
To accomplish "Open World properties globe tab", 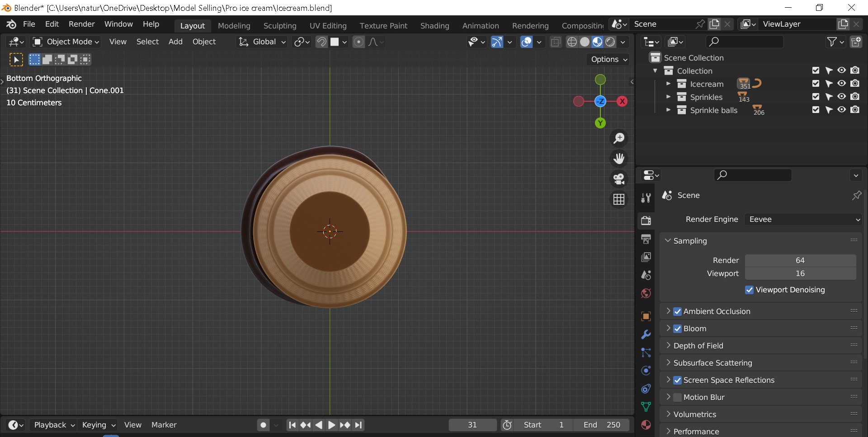I will (x=646, y=293).
